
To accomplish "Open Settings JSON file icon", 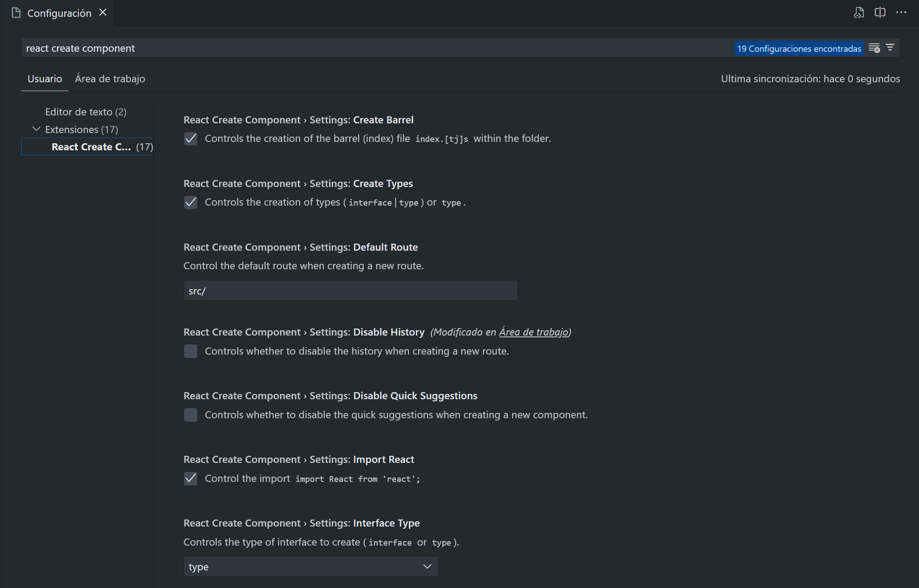I will coord(858,13).
